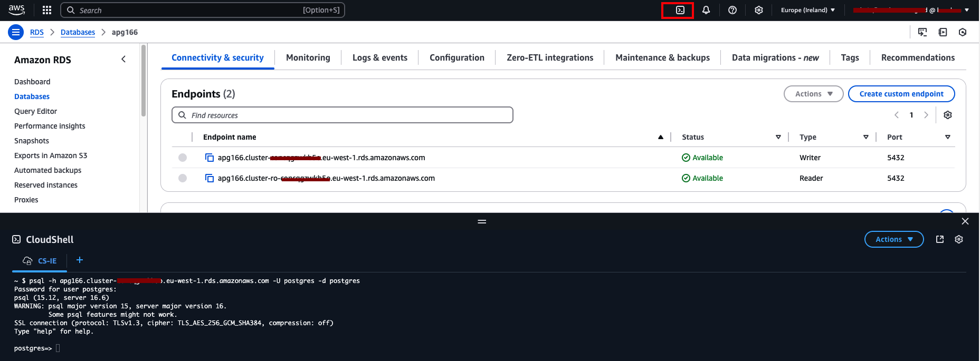Go to previous endpoints page
This screenshot has height=361, width=980.
[x=896, y=115]
